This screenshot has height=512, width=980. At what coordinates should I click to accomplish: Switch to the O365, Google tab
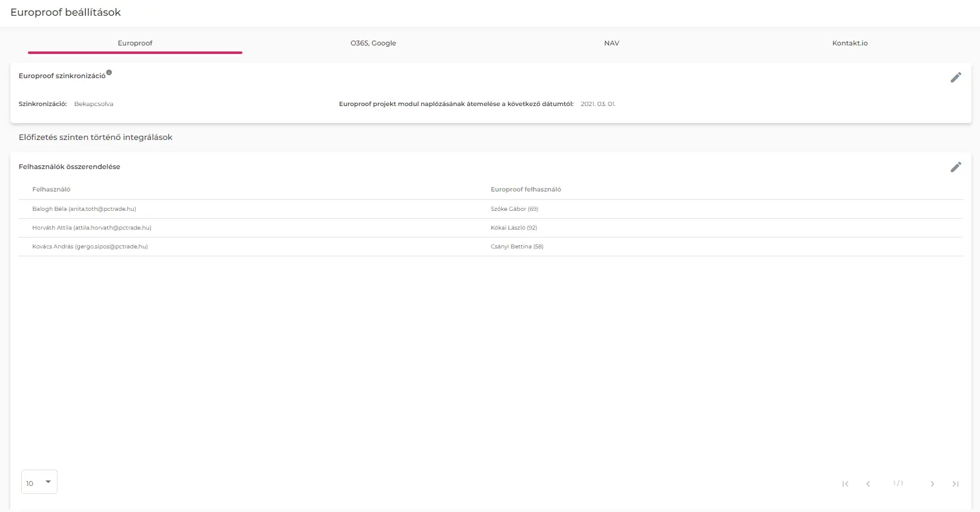tap(373, 43)
